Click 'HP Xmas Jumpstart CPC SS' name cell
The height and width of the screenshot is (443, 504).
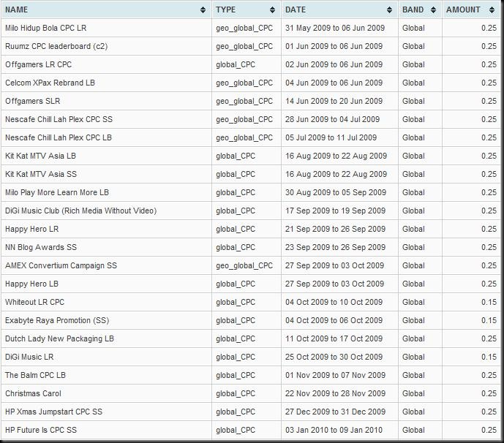(x=53, y=412)
